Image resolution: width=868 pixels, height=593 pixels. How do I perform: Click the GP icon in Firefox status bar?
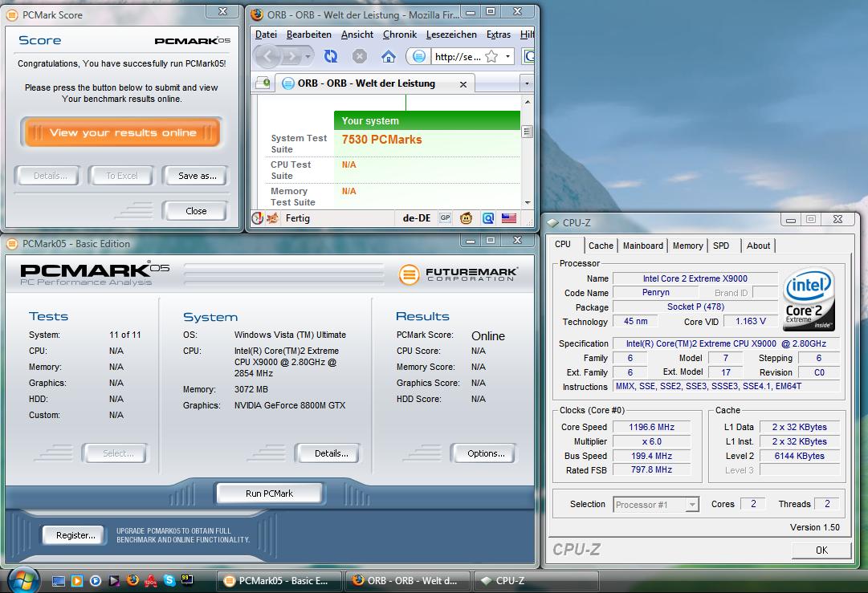click(445, 217)
